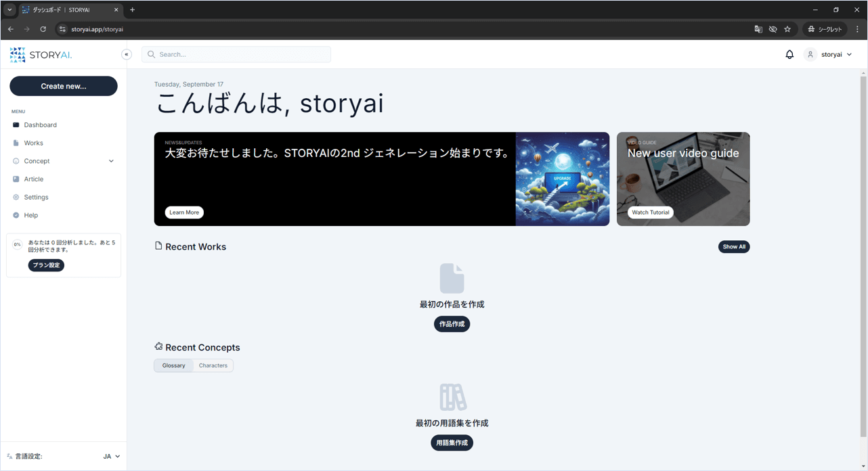Viewport: 868px width, 471px height.
Task: Click the address bar URL
Action: [x=97, y=29]
